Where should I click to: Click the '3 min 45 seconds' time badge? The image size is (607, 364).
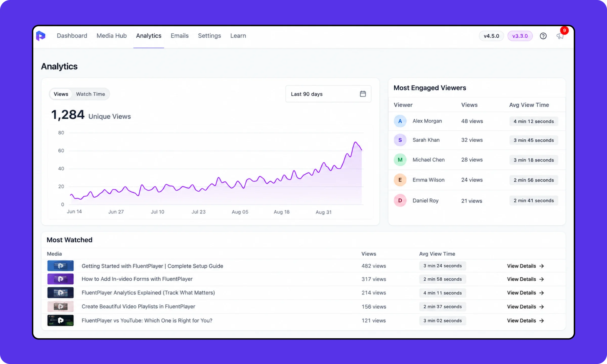tap(534, 140)
